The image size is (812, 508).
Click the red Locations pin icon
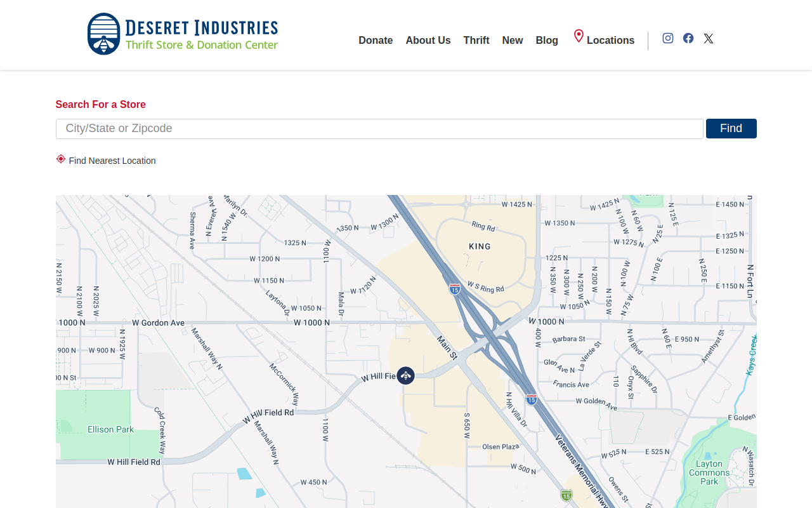click(x=579, y=36)
